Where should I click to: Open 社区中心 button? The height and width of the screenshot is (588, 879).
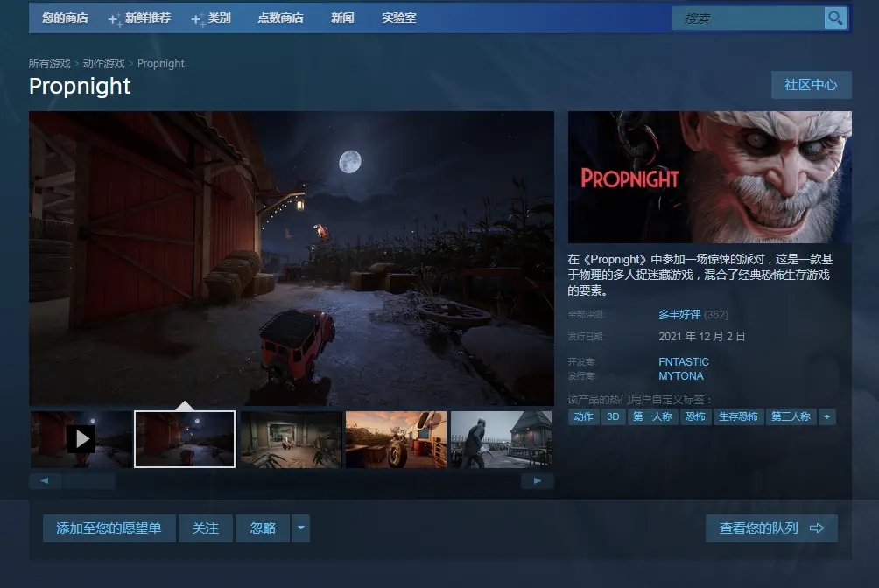(x=812, y=85)
